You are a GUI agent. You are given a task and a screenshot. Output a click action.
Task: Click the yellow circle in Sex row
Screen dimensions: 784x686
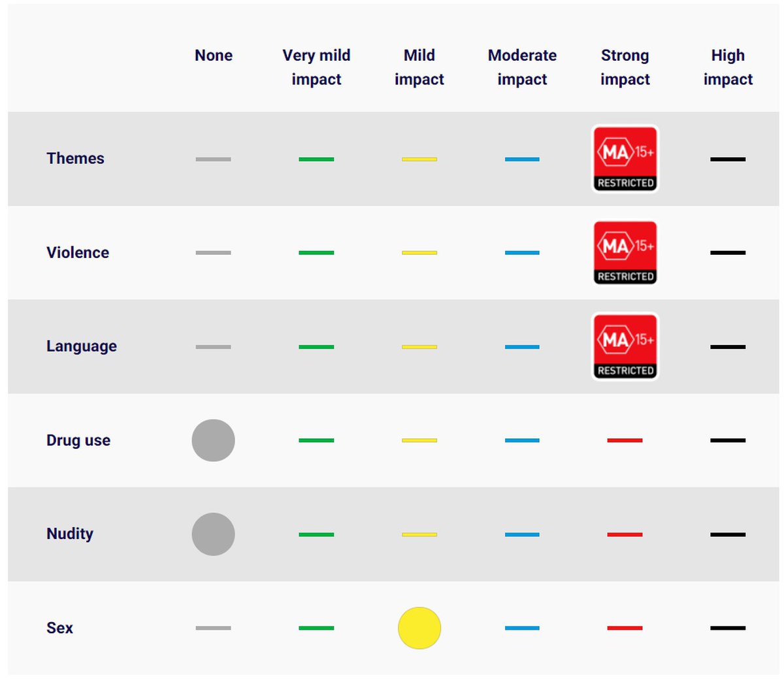419,628
